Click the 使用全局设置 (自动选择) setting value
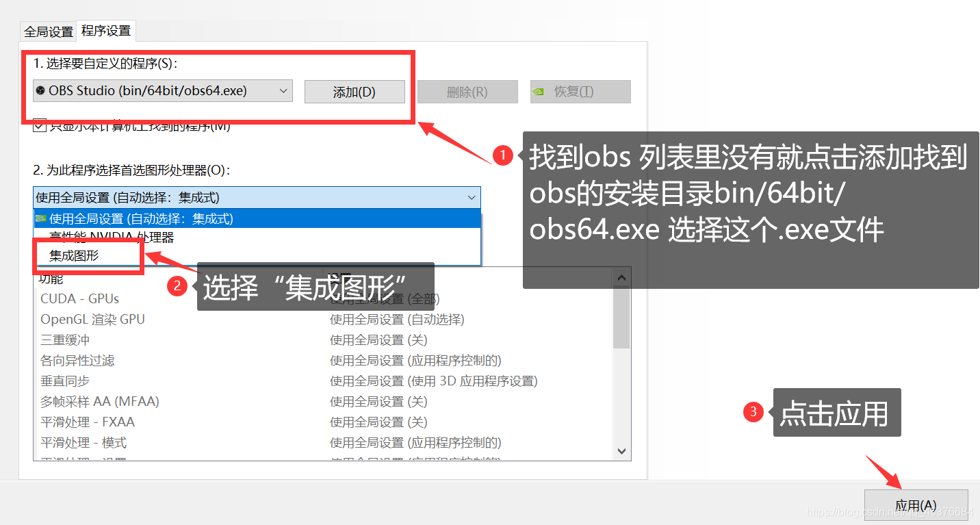Image resolution: width=980 pixels, height=525 pixels. 397,320
